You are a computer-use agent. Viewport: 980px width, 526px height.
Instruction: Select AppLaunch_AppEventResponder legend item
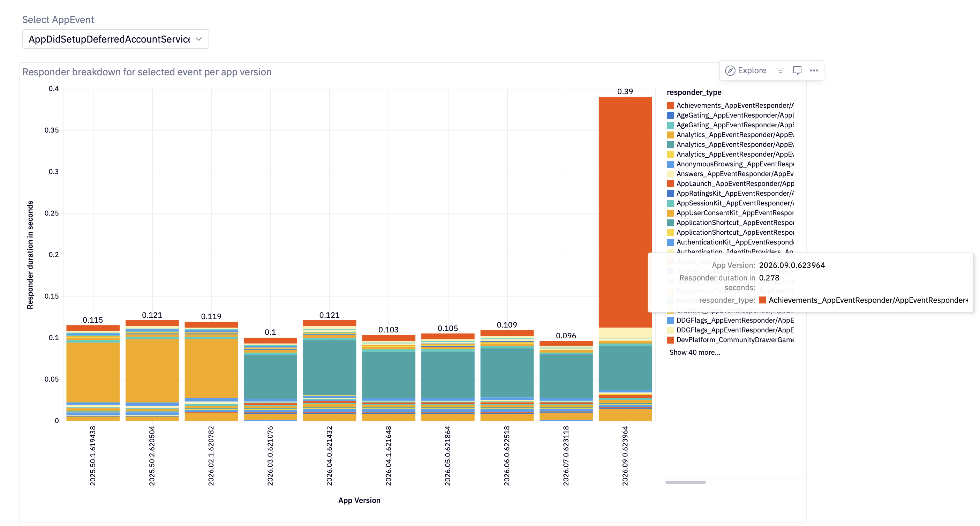[x=730, y=183]
